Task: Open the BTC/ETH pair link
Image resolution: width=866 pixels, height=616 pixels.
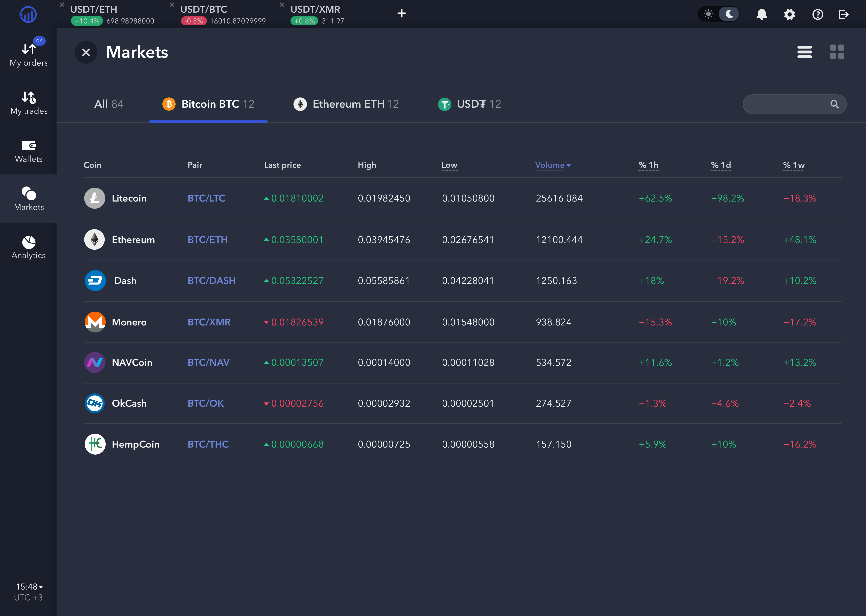Action: [x=208, y=239]
